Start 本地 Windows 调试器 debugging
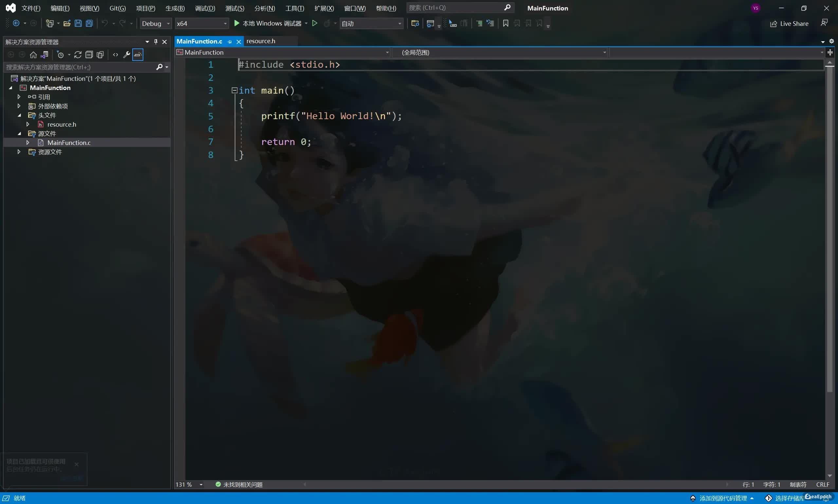Screen dimensions: 838x504 tap(268, 24)
